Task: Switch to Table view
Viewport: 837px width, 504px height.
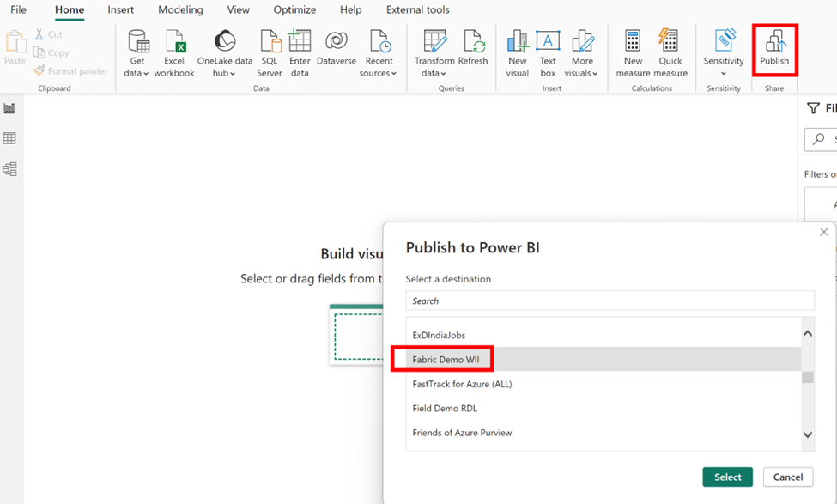Action: 9,139
